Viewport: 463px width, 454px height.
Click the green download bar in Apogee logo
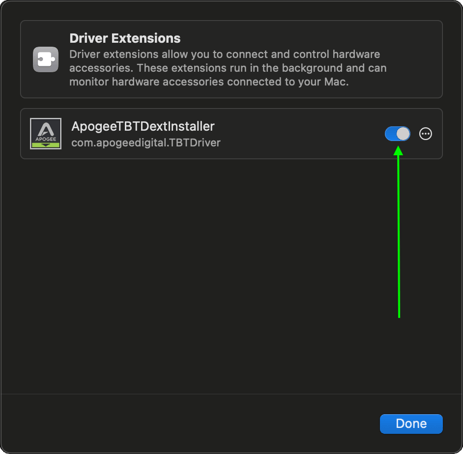click(46, 145)
